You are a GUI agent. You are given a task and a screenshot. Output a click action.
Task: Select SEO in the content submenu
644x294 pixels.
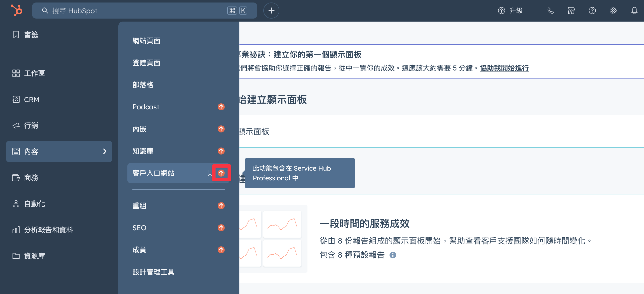click(x=139, y=228)
